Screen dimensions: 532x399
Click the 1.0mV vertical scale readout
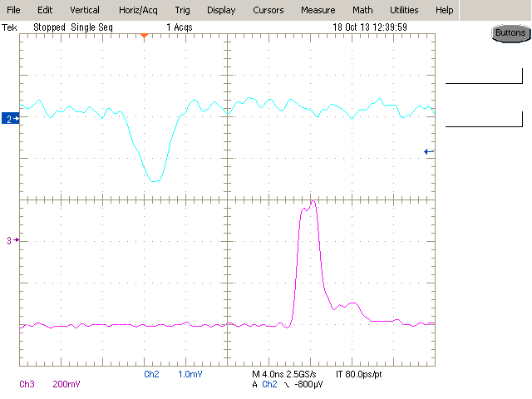190,374
